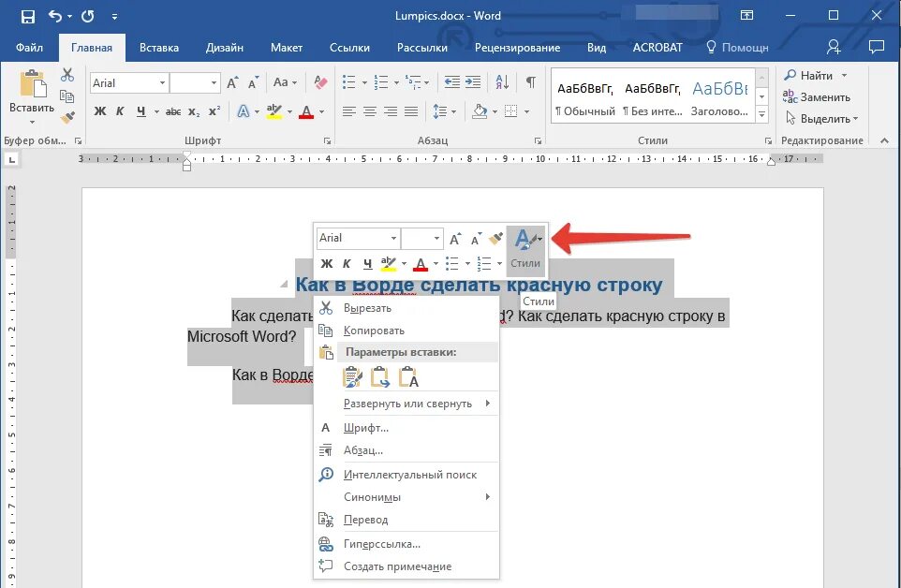This screenshot has width=901, height=588.
Task: Open the Рецензирование tab
Action: coord(517,48)
